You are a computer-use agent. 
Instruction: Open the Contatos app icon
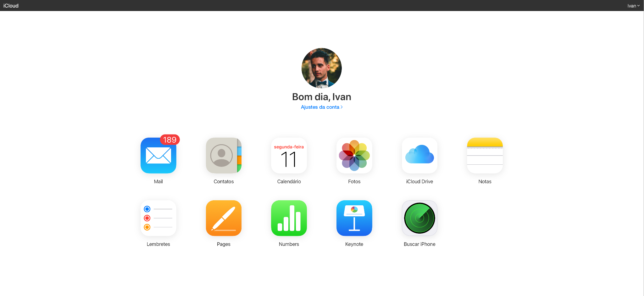(x=224, y=156)
